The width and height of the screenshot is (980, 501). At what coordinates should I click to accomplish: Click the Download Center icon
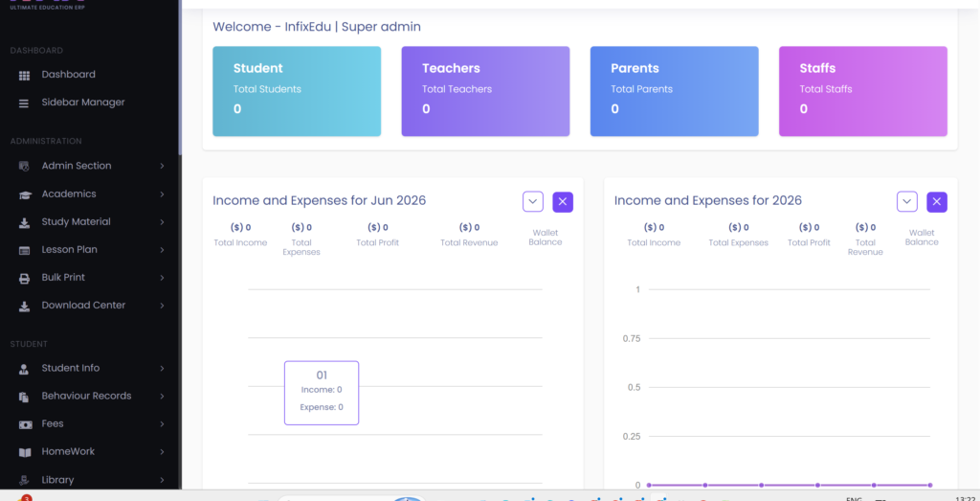[24, 307]
